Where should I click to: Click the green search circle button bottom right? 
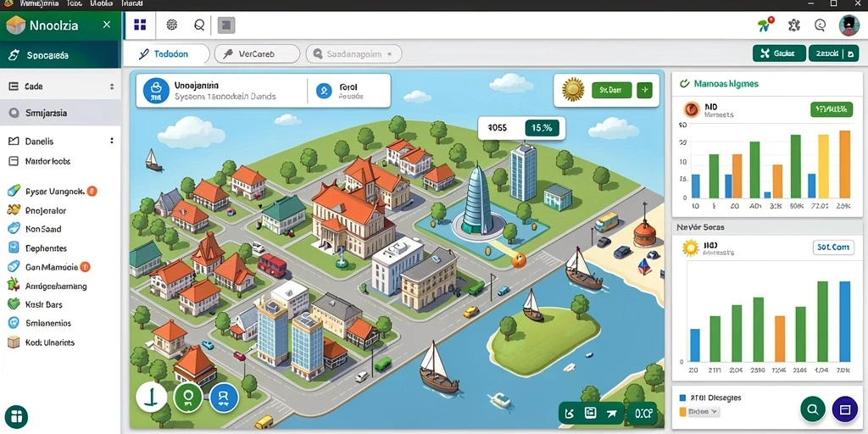[x=813, y=409]
